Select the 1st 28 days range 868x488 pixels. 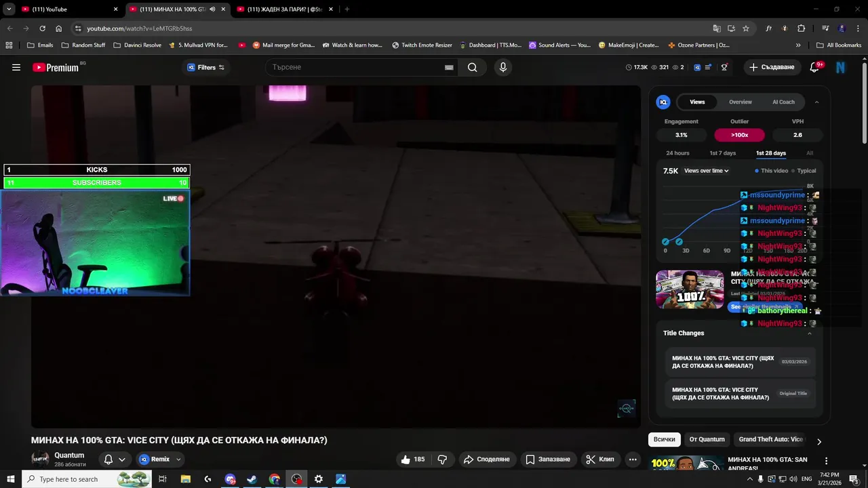pos(771,153)
